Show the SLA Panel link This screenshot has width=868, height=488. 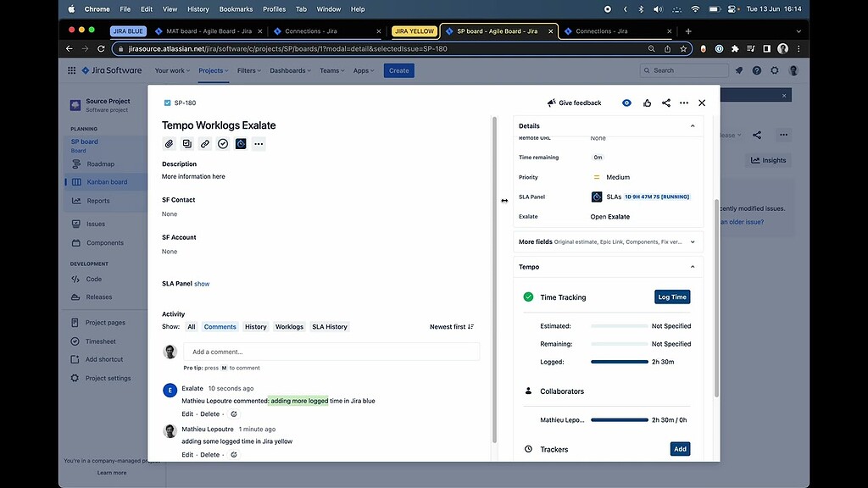(x=202, y=284)
